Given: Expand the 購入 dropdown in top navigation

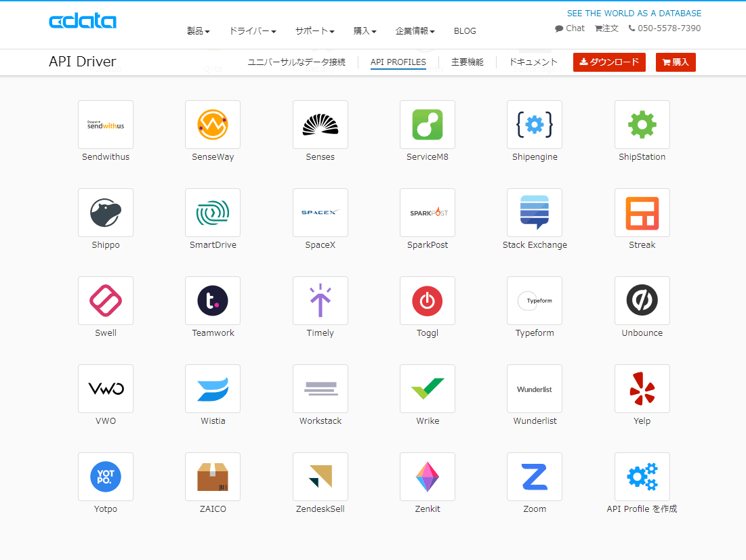Looking at the screenshot, I should [365, 31].
